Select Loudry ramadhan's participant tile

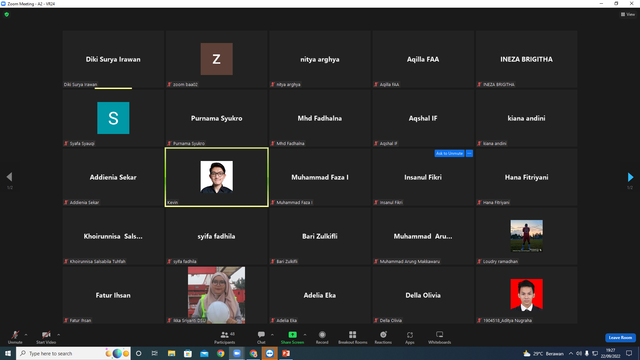click(527, 236)
